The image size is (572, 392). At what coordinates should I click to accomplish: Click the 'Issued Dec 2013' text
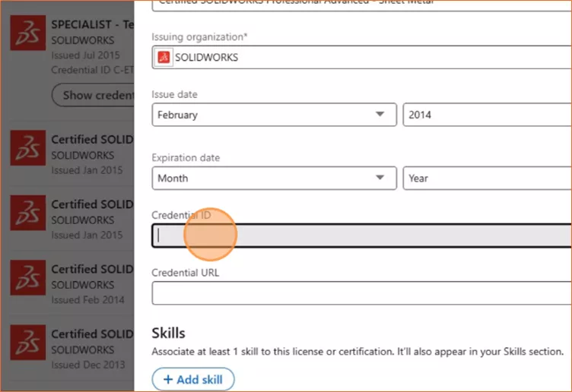click(88, 365)
